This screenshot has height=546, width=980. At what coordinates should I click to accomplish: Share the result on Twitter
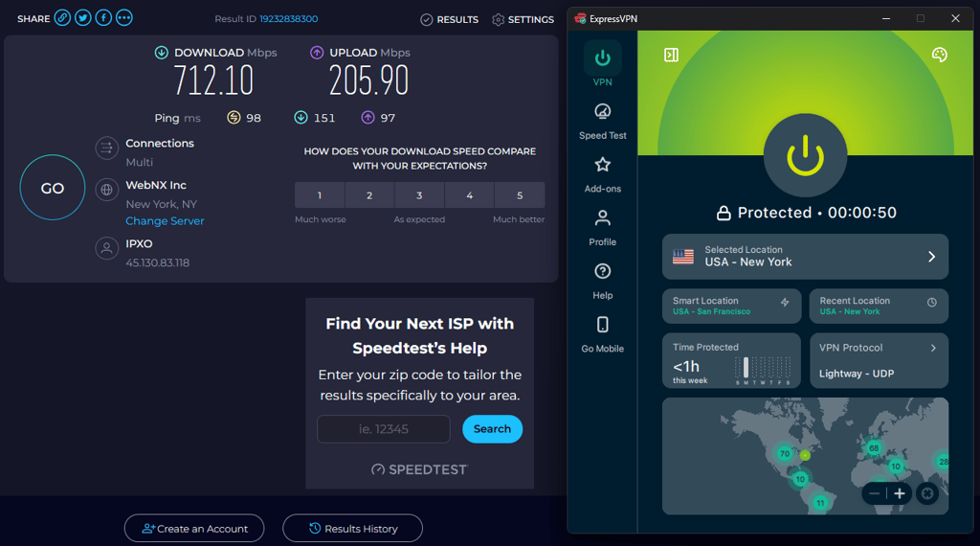[x=83, y=17]
